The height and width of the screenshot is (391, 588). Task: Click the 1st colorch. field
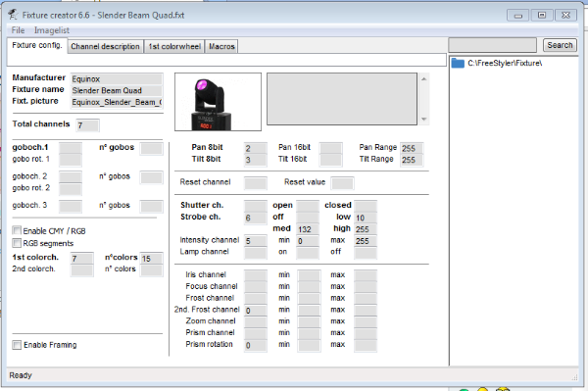(81, 259)
